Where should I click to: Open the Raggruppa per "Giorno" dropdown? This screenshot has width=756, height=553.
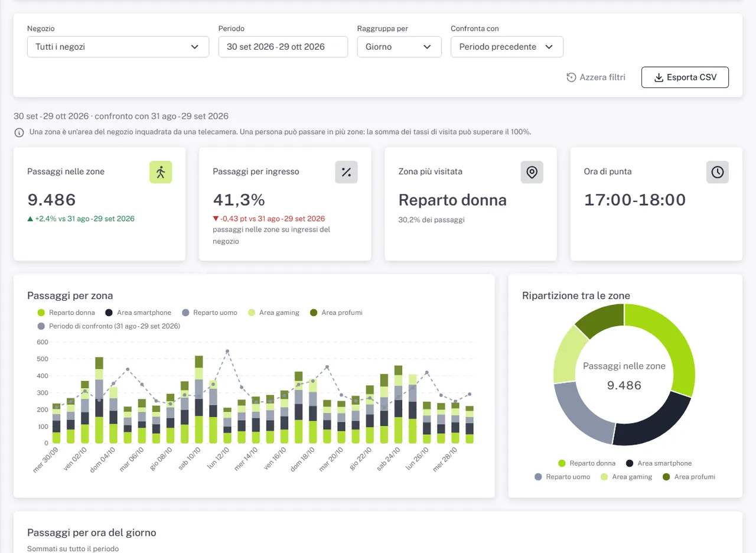399,47
